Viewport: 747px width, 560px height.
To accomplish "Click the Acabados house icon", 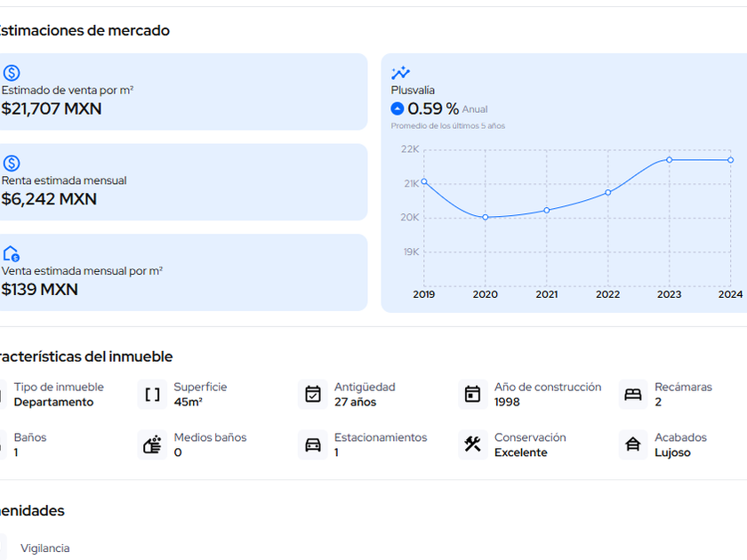I will (x=633, y=444).
